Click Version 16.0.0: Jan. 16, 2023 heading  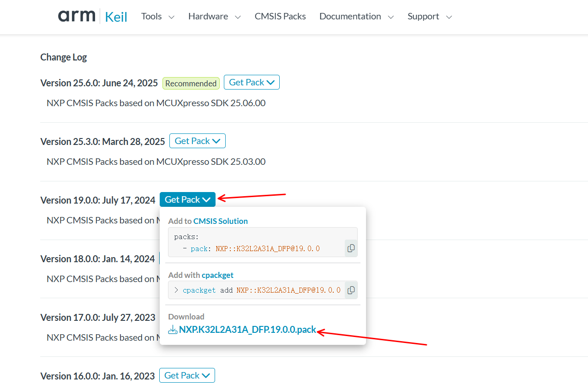pyautogui.click(x=97, y=376)
